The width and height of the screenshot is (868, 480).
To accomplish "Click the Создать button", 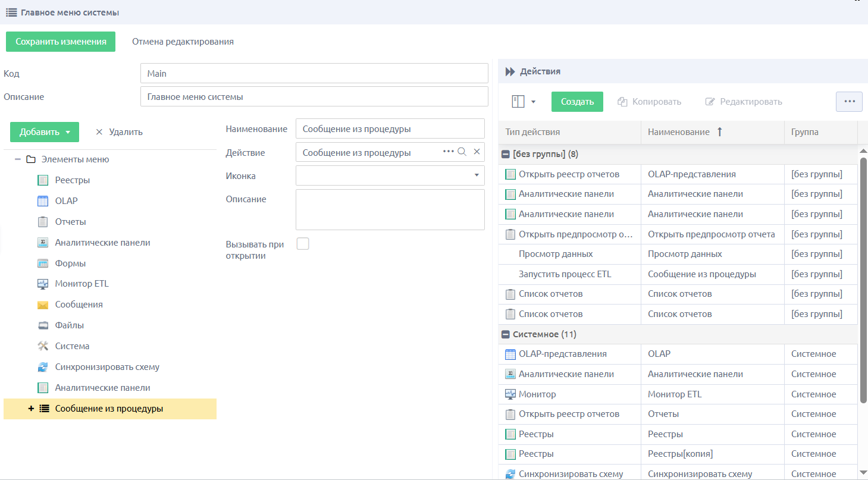I will (x=577, y=102).
